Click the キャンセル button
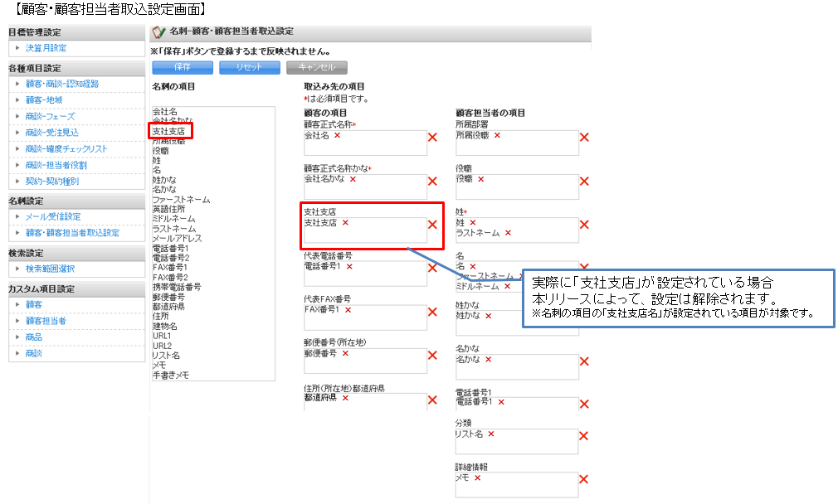This screenshot has height=504, width=838. 316,67
